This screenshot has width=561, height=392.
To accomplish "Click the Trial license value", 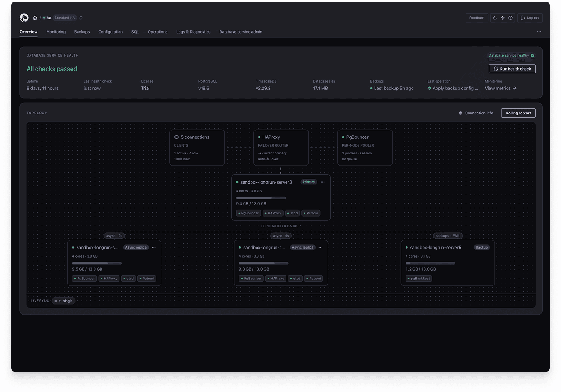I will (x=145, y=88).
